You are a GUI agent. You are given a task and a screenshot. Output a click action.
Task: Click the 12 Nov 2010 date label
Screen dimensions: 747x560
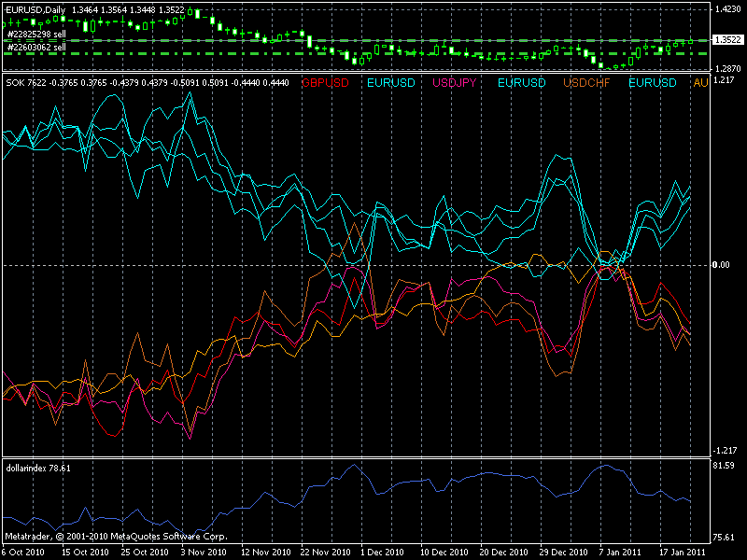click(265, 553)
